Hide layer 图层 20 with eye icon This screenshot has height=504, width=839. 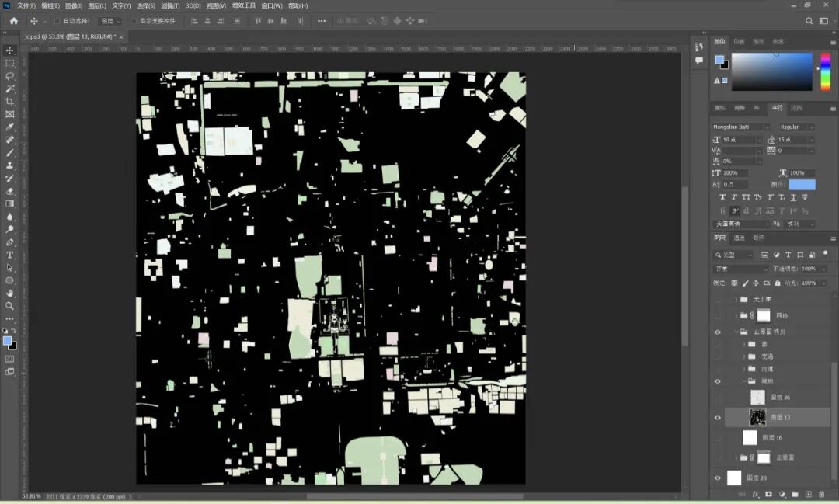tap(718, 478)
